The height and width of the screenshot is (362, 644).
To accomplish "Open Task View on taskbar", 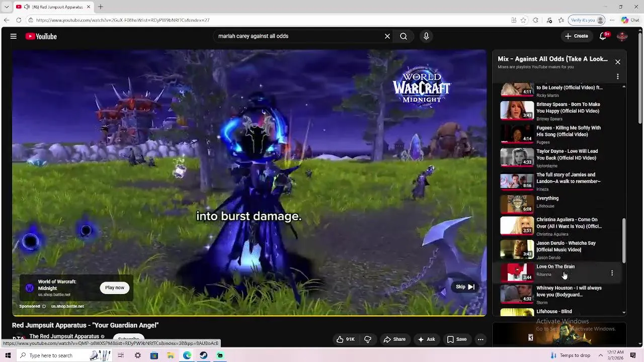I will [x=121, y=355].
